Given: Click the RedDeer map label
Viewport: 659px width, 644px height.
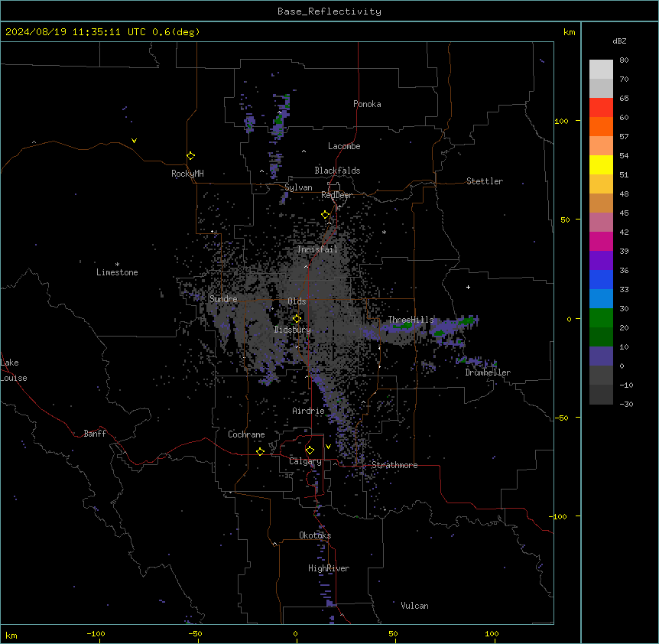Looking at the screenshot, I should 337,195.
